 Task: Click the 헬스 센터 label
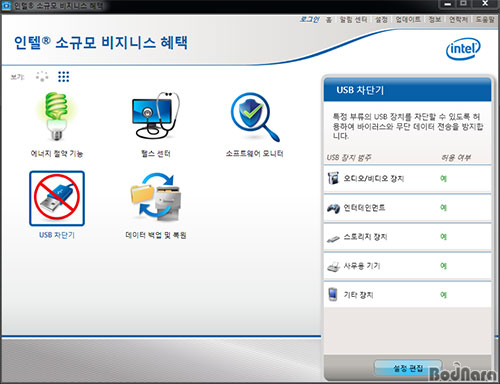[x=156, y=154]
